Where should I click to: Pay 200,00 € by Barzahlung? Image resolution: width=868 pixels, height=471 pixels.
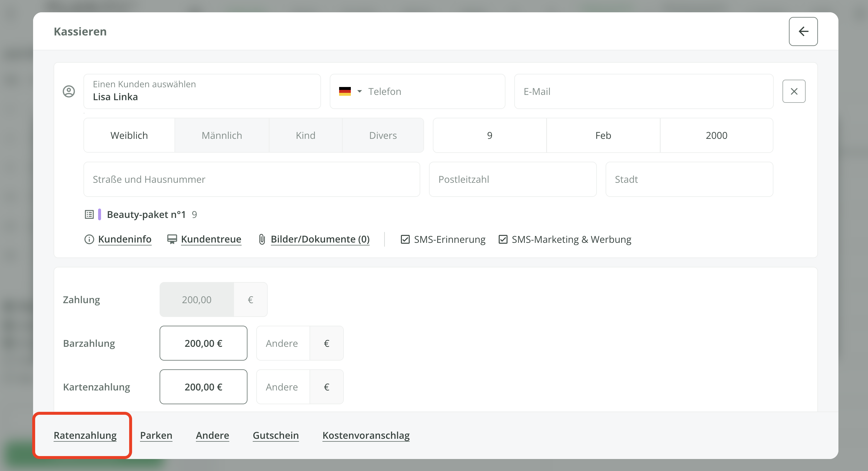(203, 343)
